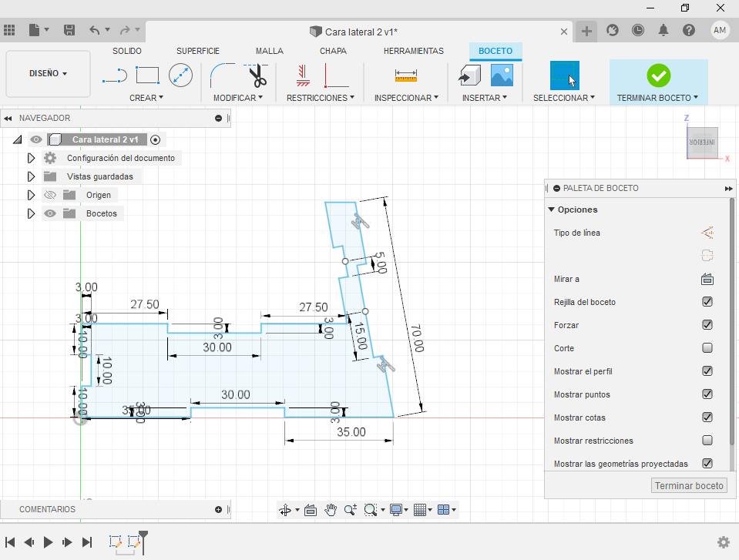This screenshot has width=739, height=560.
Task: Undo the last action
Action: click(x=95, y=30)
